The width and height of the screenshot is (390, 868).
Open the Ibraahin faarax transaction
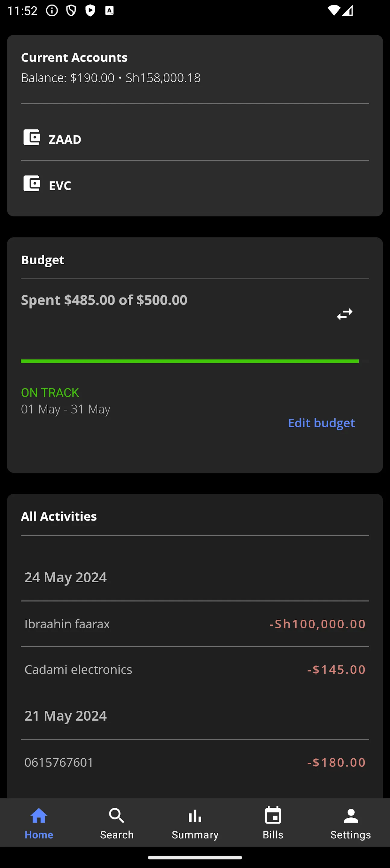(195, 624)
